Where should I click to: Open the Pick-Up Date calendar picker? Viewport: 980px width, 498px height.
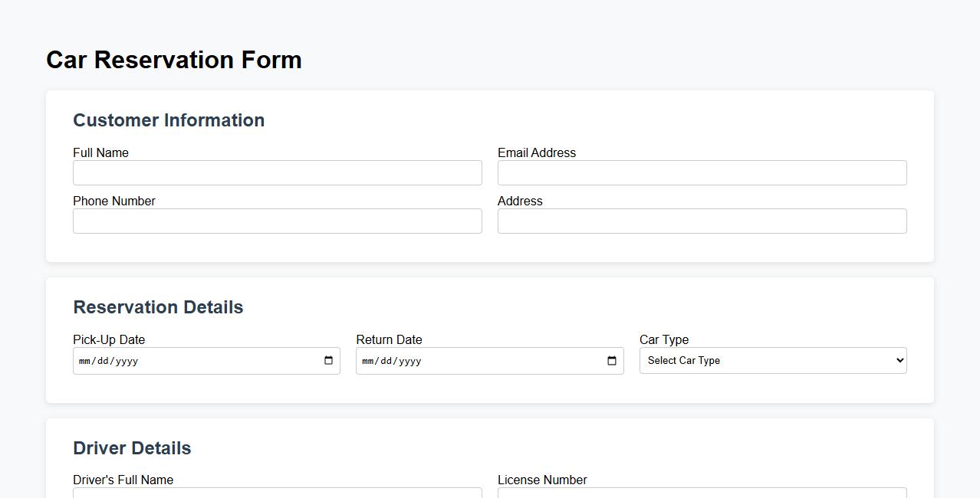(x=328, y=360)
